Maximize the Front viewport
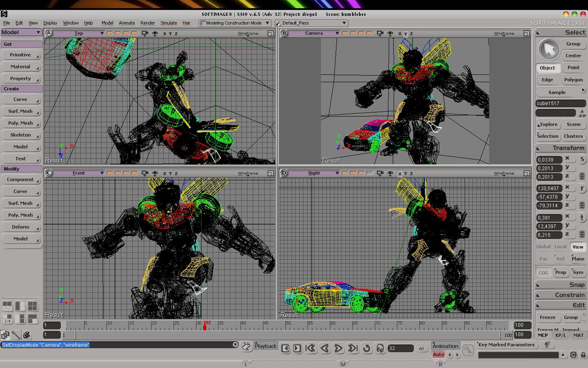 [271, 173]
